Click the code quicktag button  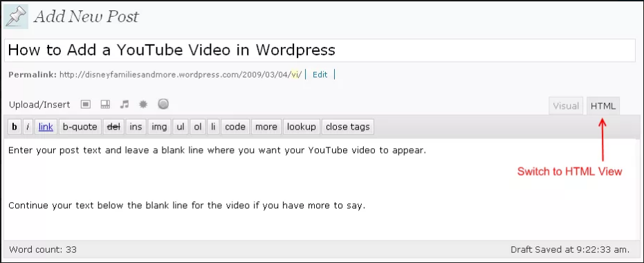[235, 127]
